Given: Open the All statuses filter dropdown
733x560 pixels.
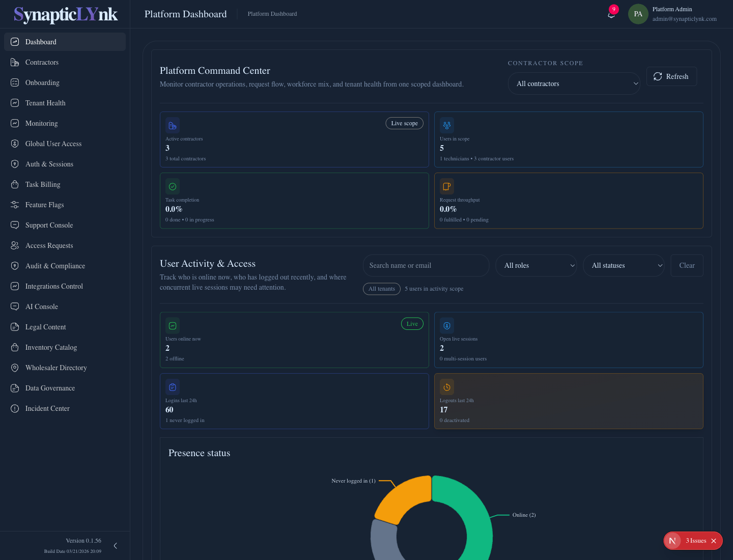Looking at the screenshot, I should (x=624, y=265).
